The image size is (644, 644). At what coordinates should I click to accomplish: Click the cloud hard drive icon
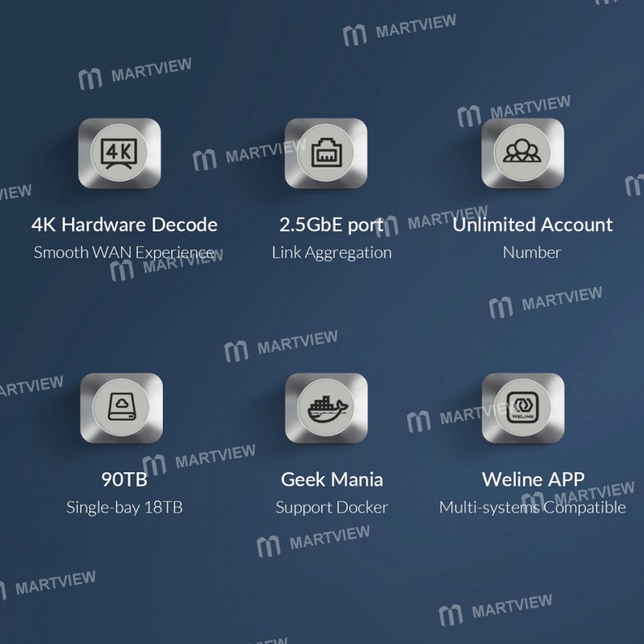click(x=121, y=408)
